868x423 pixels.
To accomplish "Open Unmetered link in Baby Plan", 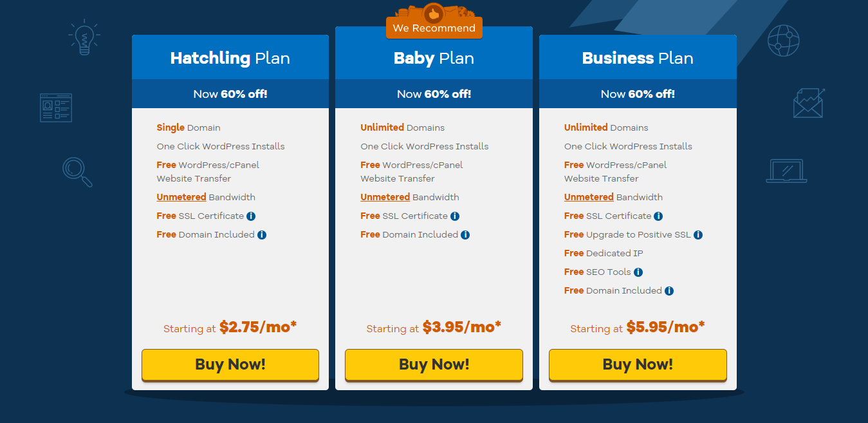I will point(385,197).
